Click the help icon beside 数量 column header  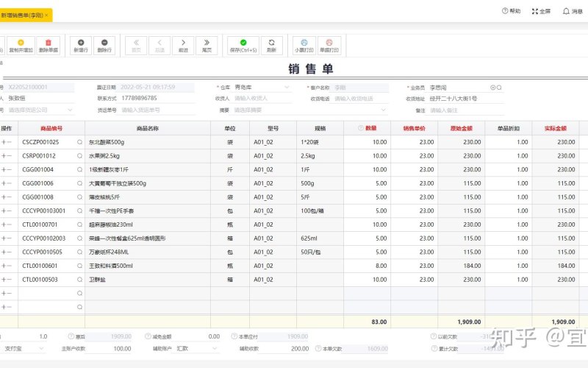tap(361, 128)
